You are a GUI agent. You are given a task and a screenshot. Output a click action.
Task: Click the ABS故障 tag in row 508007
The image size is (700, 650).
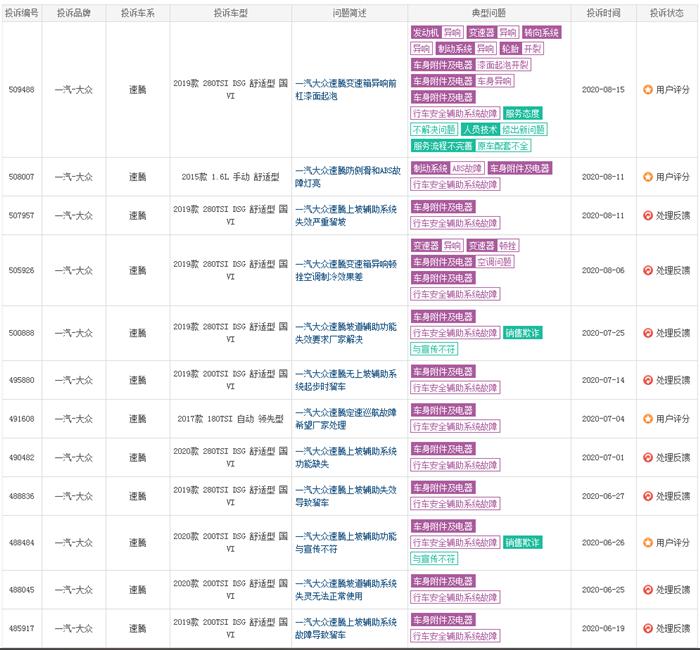click(467, 168)
